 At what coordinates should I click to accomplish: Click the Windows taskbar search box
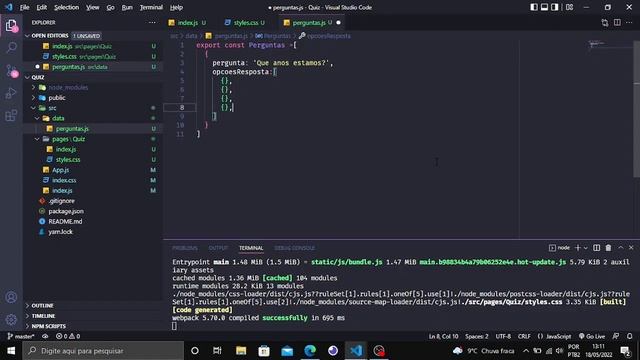tap(104, 351)
